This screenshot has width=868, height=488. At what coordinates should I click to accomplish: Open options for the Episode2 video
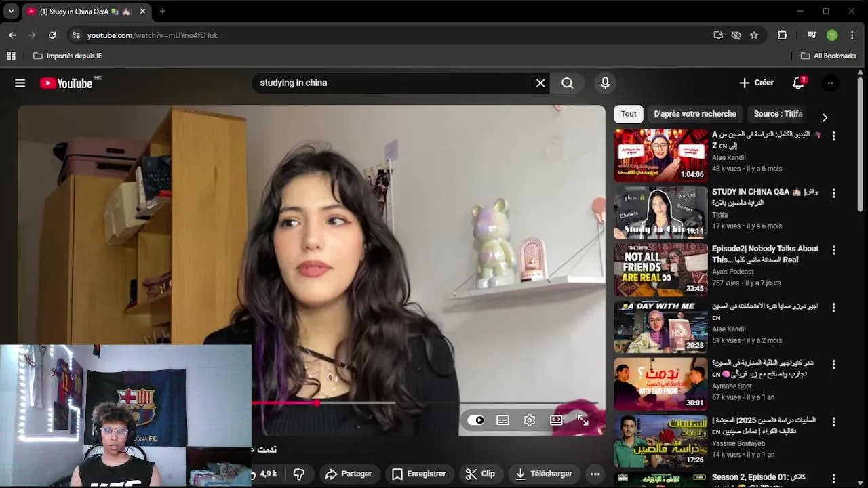coord(833,250)
